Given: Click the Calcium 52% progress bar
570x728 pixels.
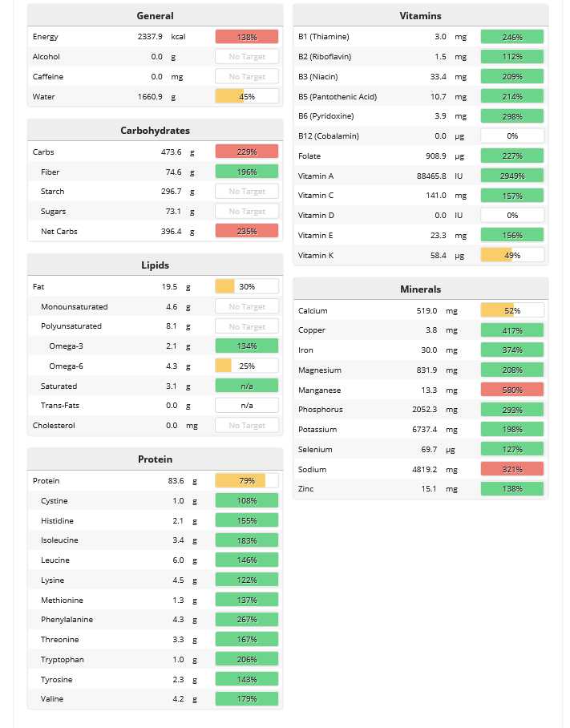Looking at the screenshot, I should point(511,310).
